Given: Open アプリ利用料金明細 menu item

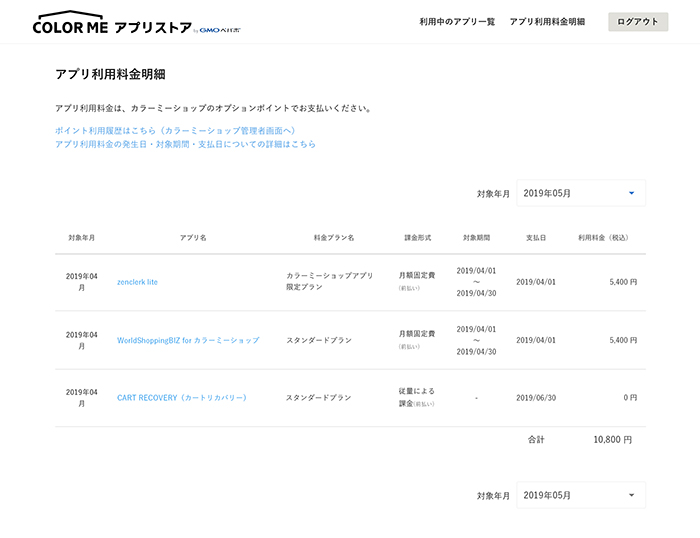Looking at the screenshot, I should tap(547, 21).
